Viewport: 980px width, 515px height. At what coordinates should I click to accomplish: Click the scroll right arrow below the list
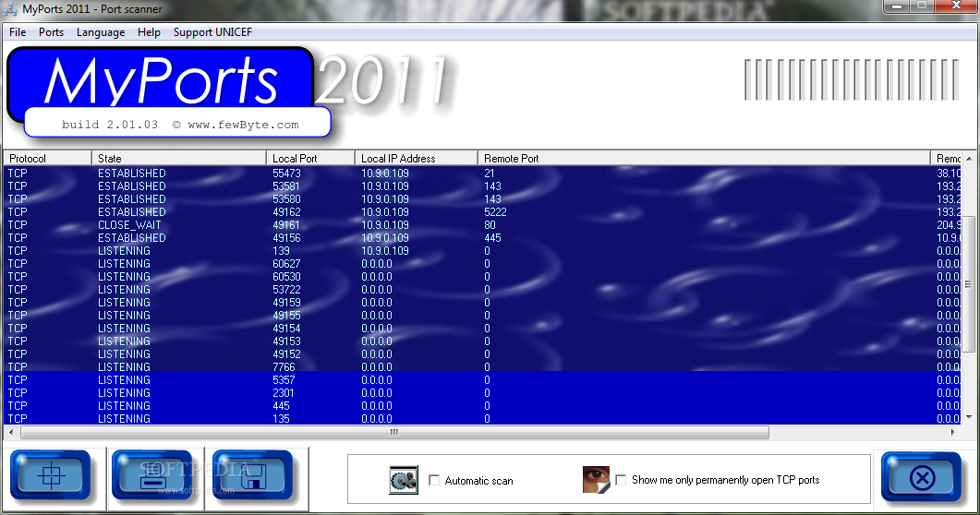(953, 432)
